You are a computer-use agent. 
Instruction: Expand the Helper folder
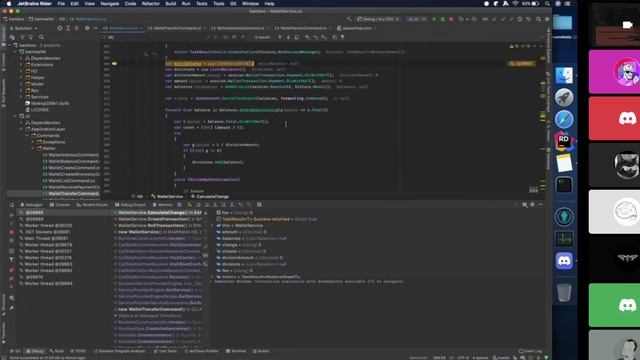click(21, 78)
